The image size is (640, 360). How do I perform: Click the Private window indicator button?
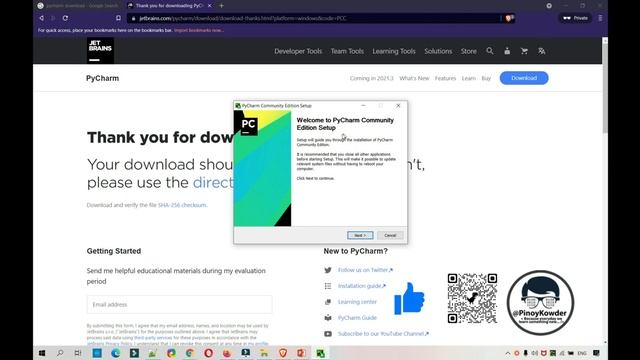click(575, 18)
